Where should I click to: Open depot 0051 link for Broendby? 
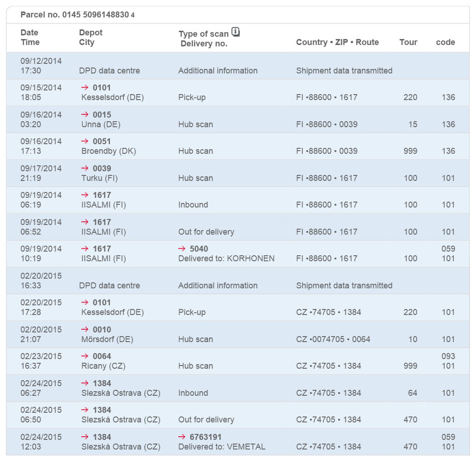(x=102, y=141)
